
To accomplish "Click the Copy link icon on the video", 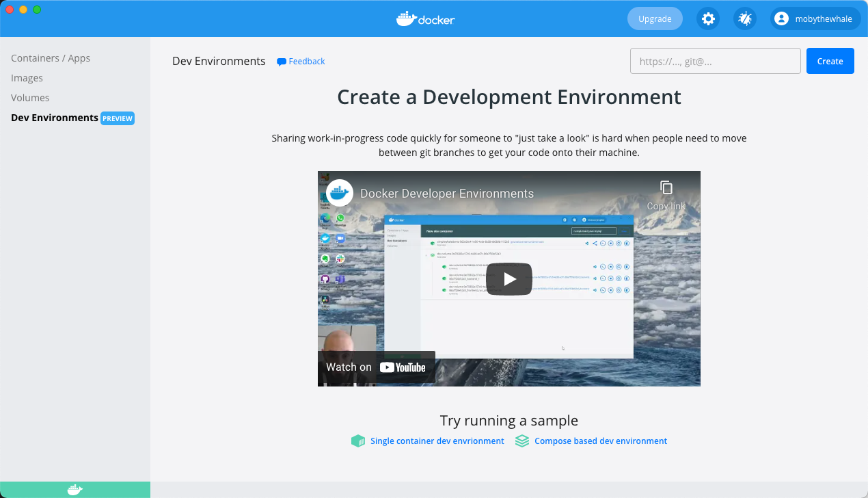I will point(666,185).
